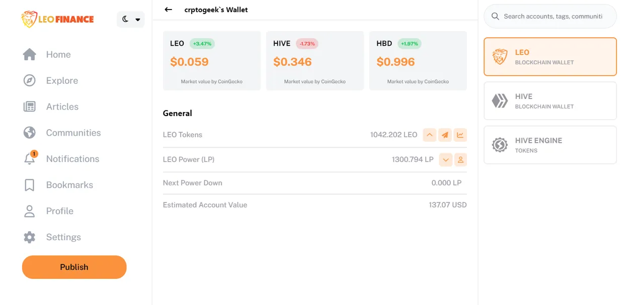Click the Profile person icon

30,211
